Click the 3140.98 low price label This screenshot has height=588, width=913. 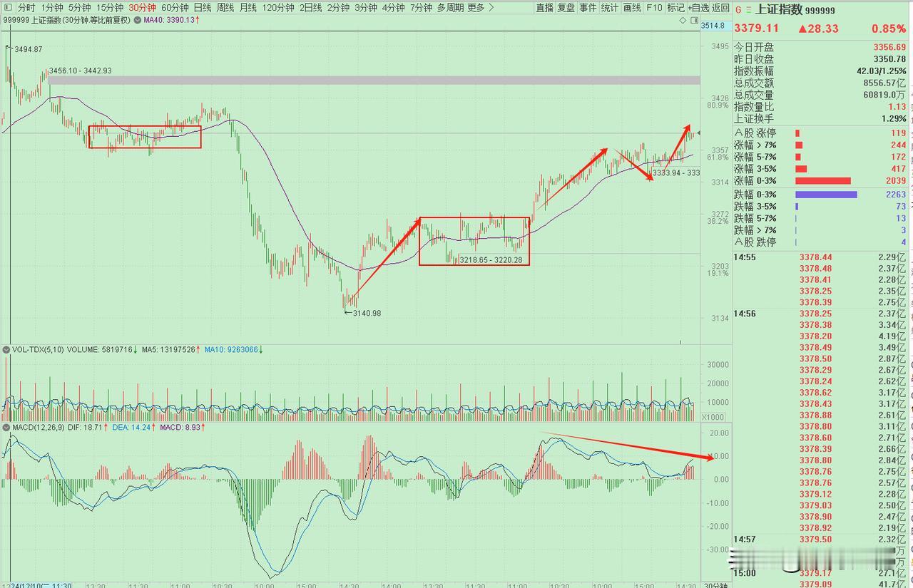click(x=367, y=313)
